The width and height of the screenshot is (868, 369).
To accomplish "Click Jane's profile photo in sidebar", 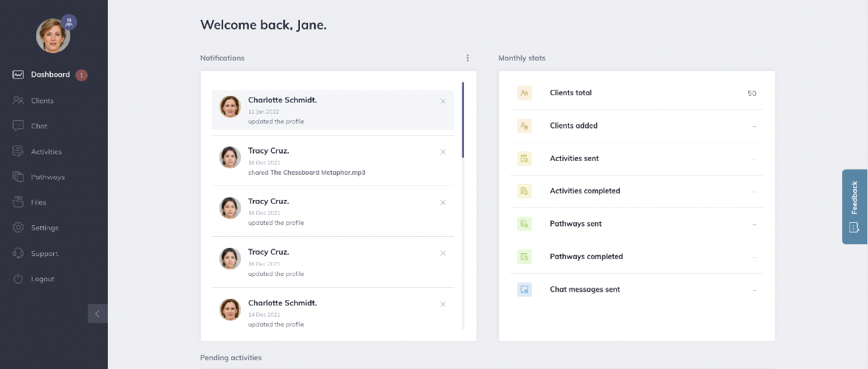I will pos(53,36).
